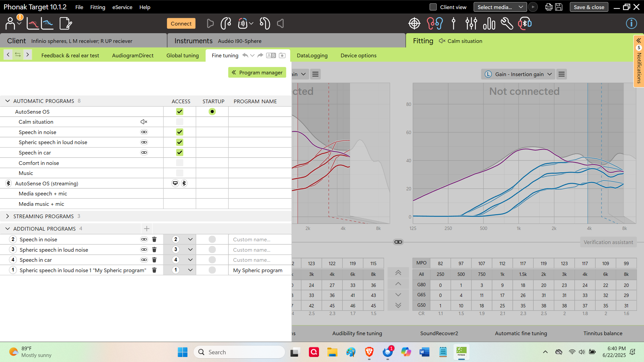
Task: Open the audiogram chart icon in the toolbar
Action: coord(33,23)
